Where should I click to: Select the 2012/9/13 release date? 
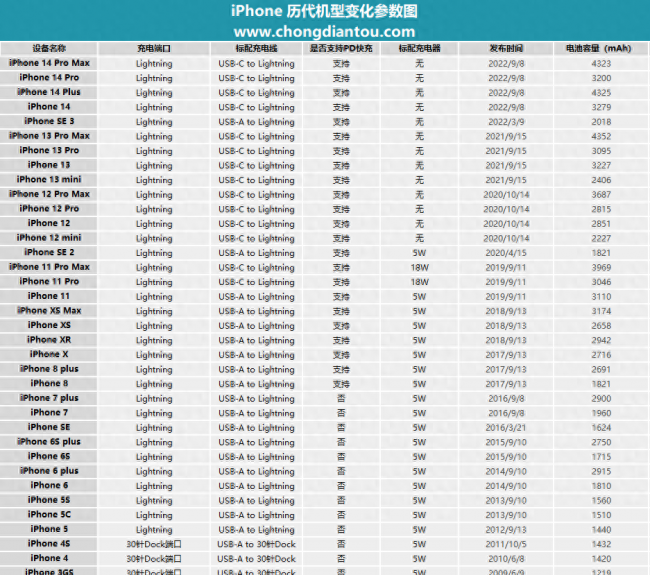pos(506,529)
